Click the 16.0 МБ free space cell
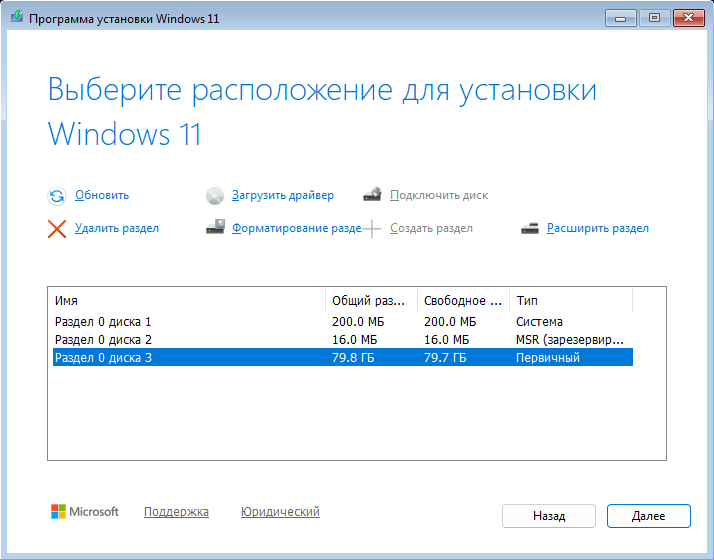Screen dimensions: 714x560 tap(446, 340)
